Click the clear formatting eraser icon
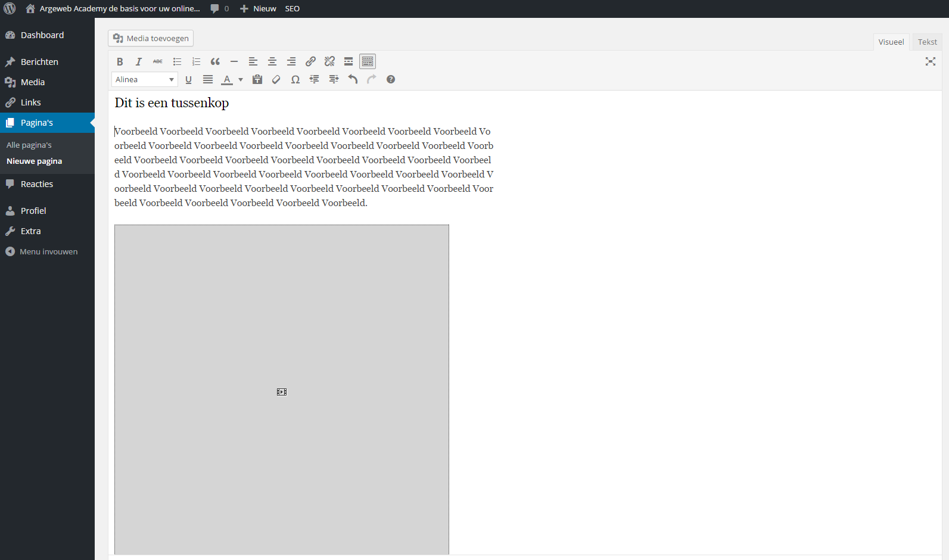The width and height of the screenshot is (949, 560). coord(276,79)
